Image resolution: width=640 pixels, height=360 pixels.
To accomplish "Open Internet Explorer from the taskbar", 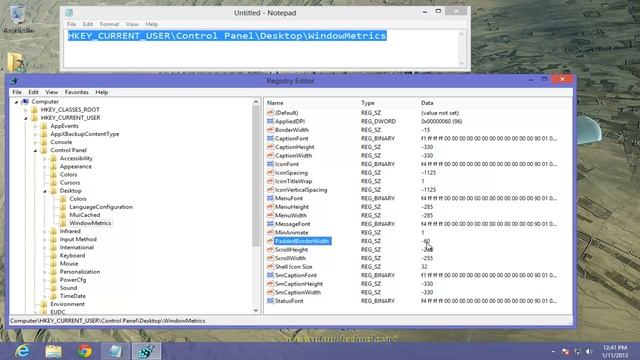I will (22, 351).
